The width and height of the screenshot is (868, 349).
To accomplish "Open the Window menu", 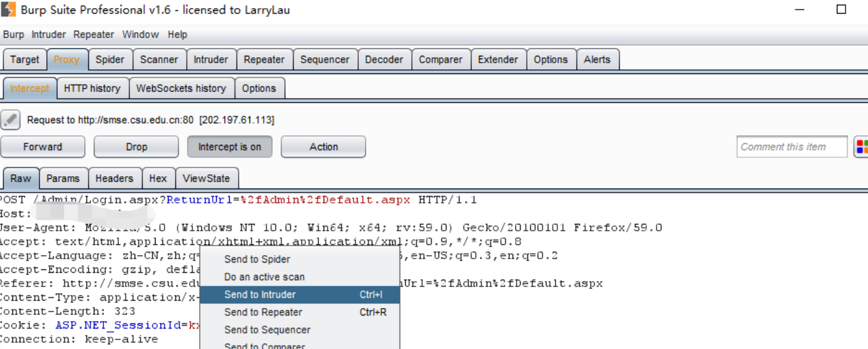I will [141, 35].
